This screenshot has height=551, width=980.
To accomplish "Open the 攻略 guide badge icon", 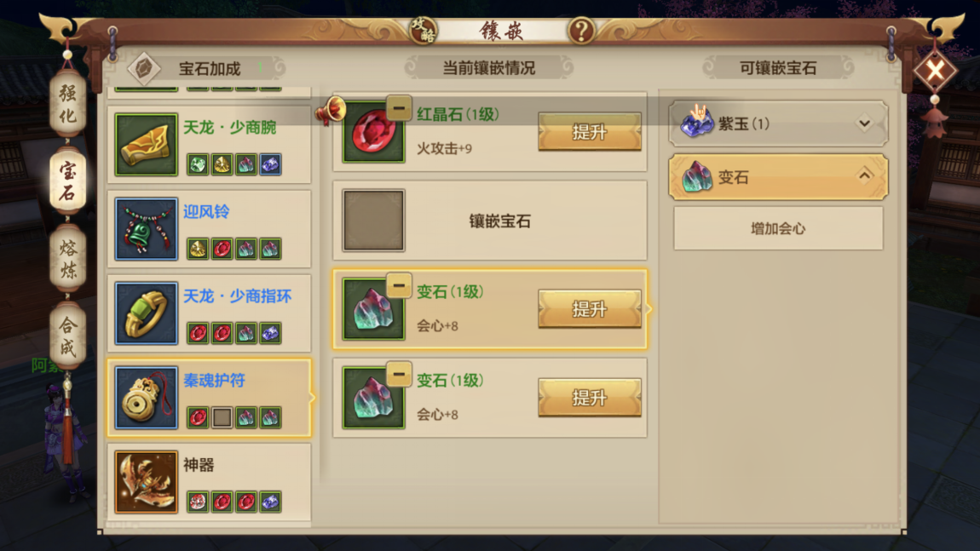I will (424, 30).
